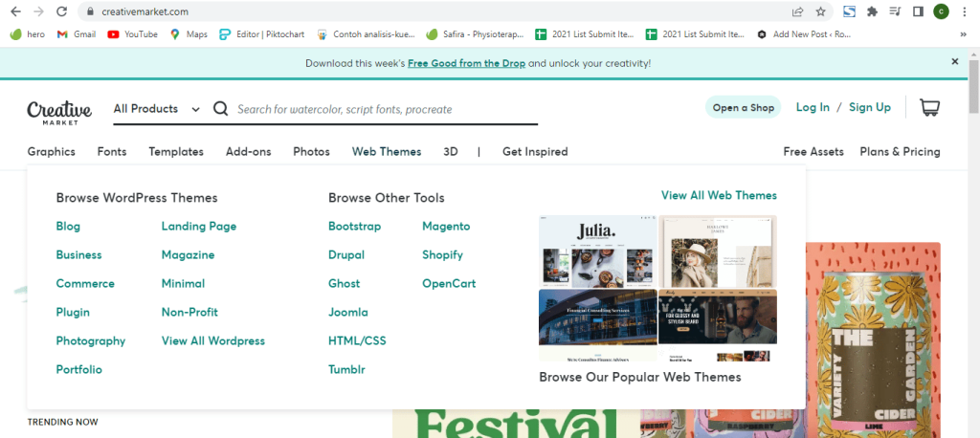980x438 pixels.
Task: Browse Commerce WordPress themes
Action: point(85,284)
